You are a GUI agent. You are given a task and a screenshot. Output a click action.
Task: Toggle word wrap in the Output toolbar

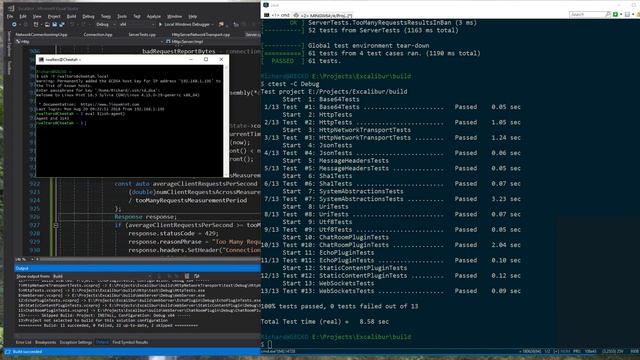pos(197,276)
